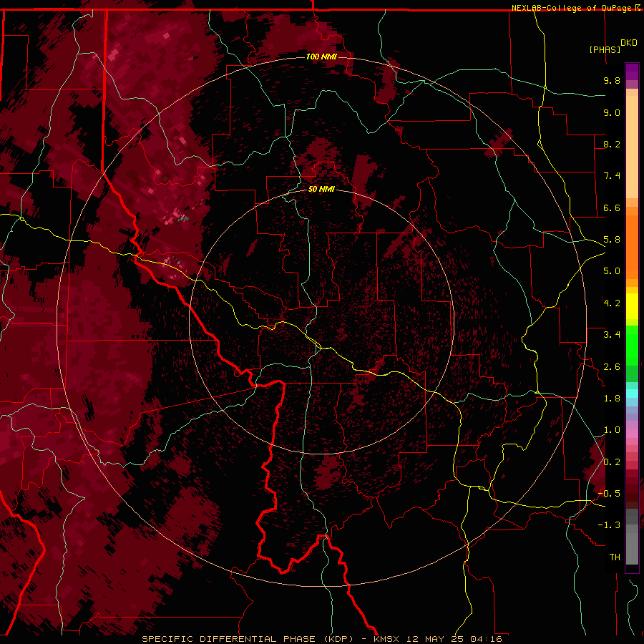
Task: Pick the cyan segment of the color bar
Action: [x=632, y=394]
